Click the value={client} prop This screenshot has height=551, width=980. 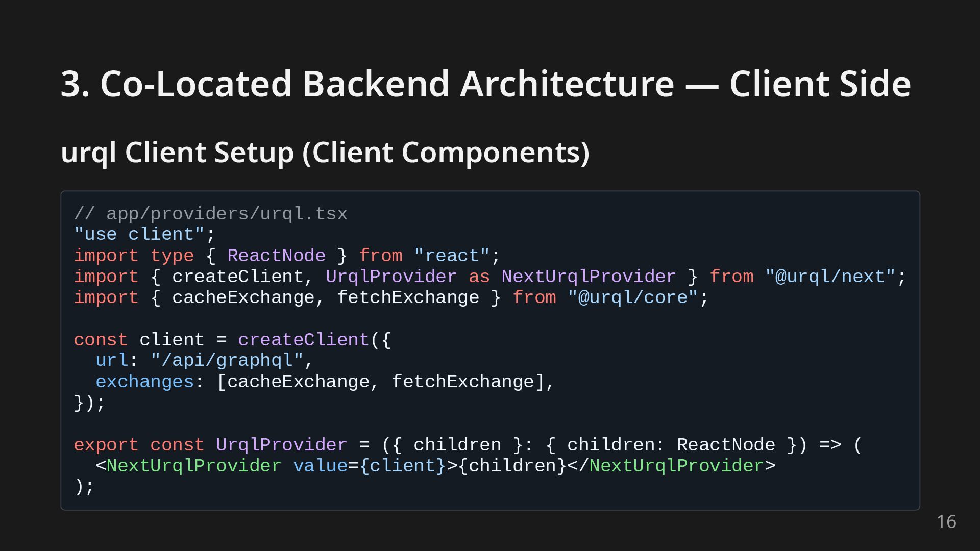[x=369, y=466]
